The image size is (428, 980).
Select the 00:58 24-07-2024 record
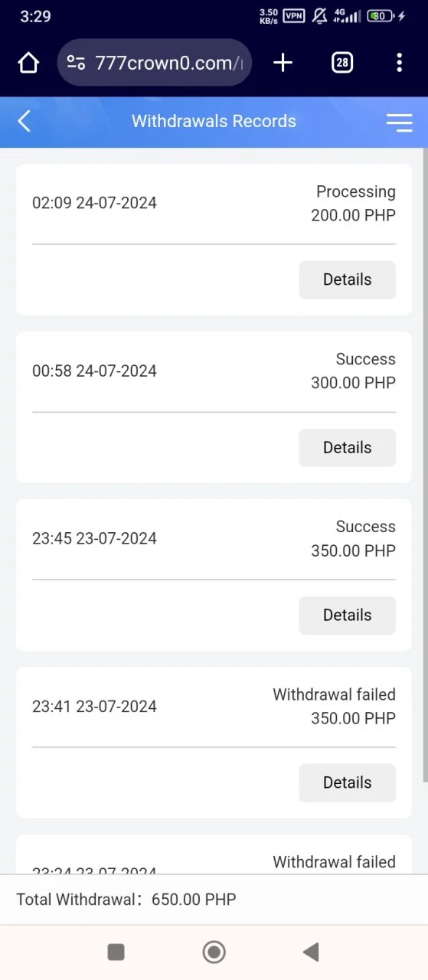point(214,371)
